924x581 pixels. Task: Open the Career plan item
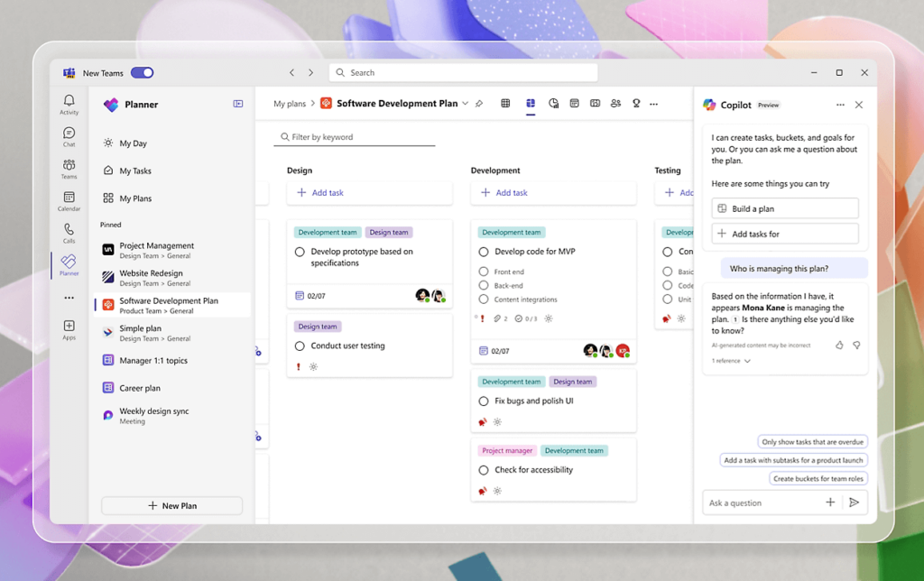point(172,388)
